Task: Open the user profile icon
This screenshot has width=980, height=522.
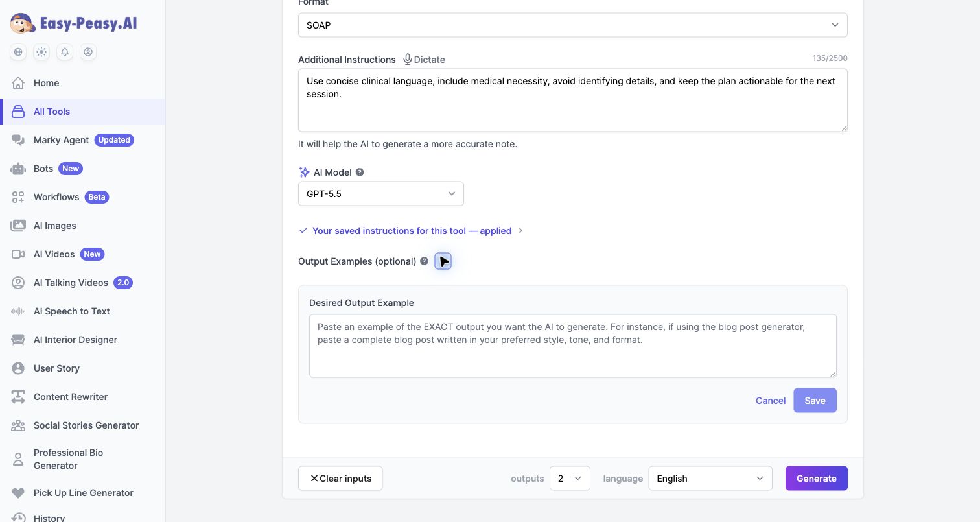Action: 88,52
